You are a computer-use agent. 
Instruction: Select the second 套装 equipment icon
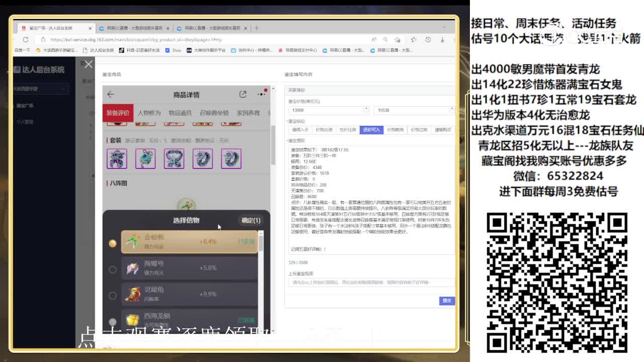(145, 158)
